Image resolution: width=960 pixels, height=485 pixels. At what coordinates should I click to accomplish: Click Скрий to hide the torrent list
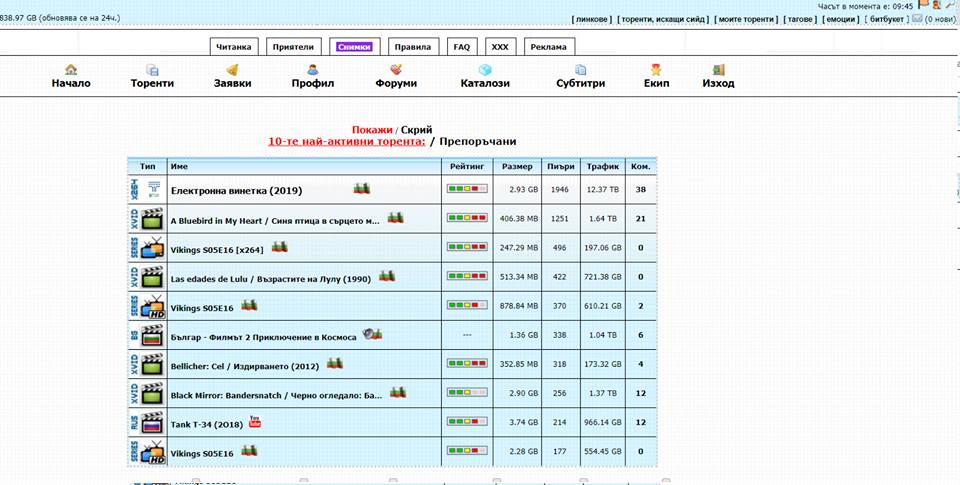point(416,130)
